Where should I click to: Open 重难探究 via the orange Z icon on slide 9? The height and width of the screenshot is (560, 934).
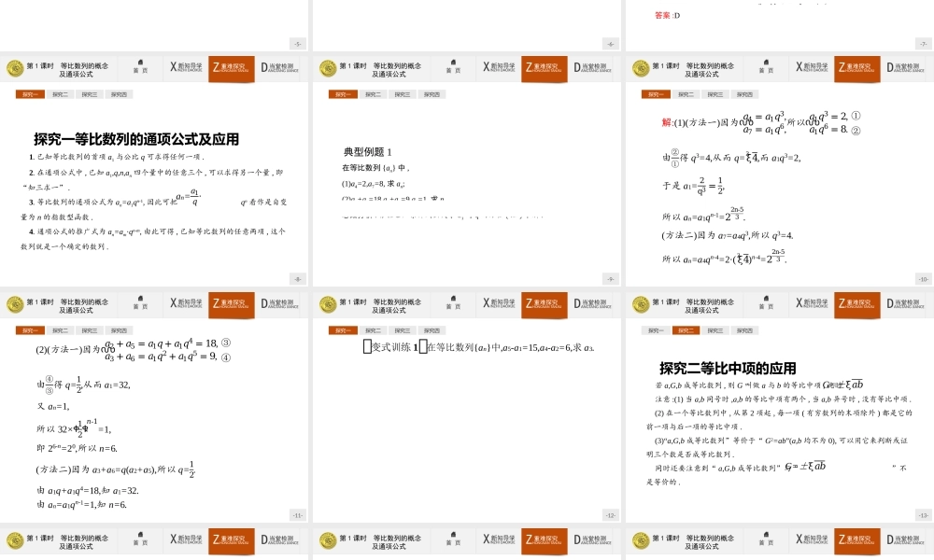click(544, 67)
